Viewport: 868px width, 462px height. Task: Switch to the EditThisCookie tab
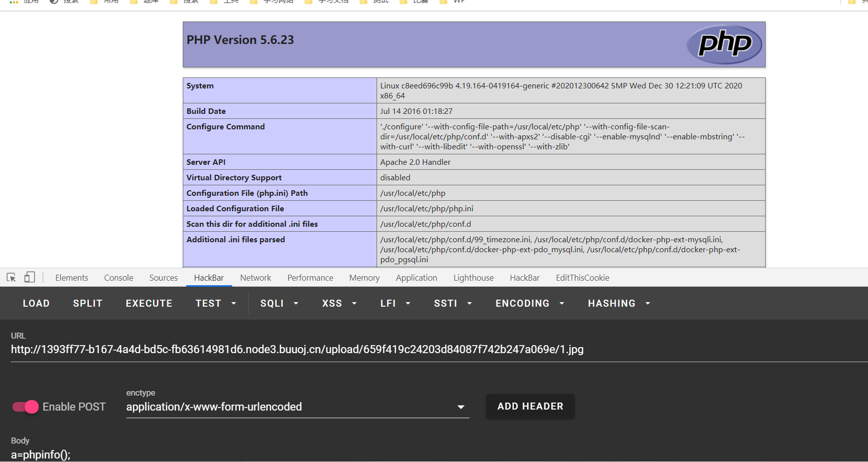click(582, 278)
